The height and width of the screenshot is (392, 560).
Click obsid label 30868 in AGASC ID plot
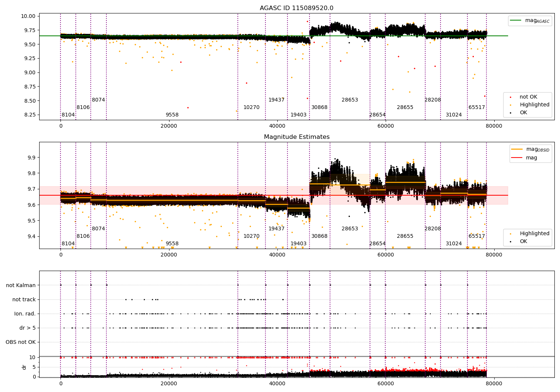320,108
